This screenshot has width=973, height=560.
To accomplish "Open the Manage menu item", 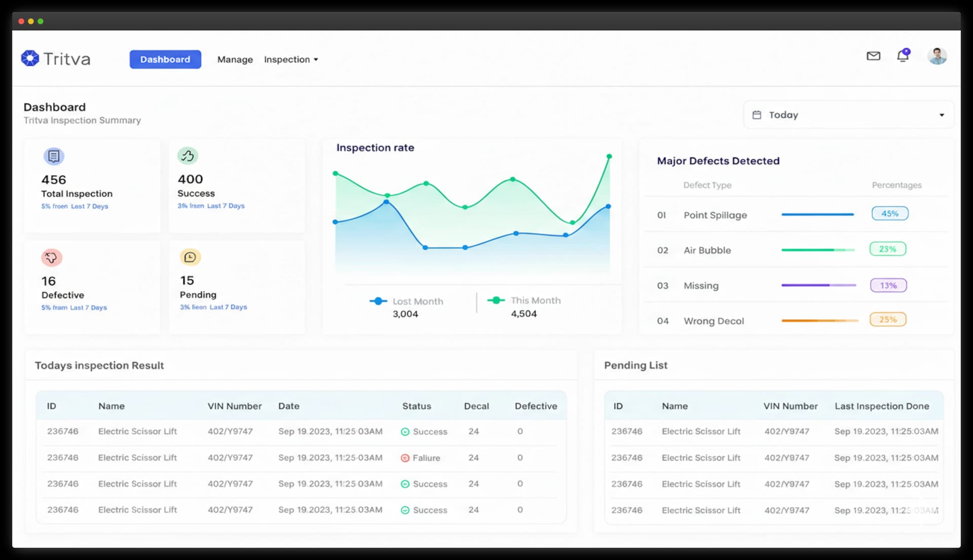I will point(235,59).
